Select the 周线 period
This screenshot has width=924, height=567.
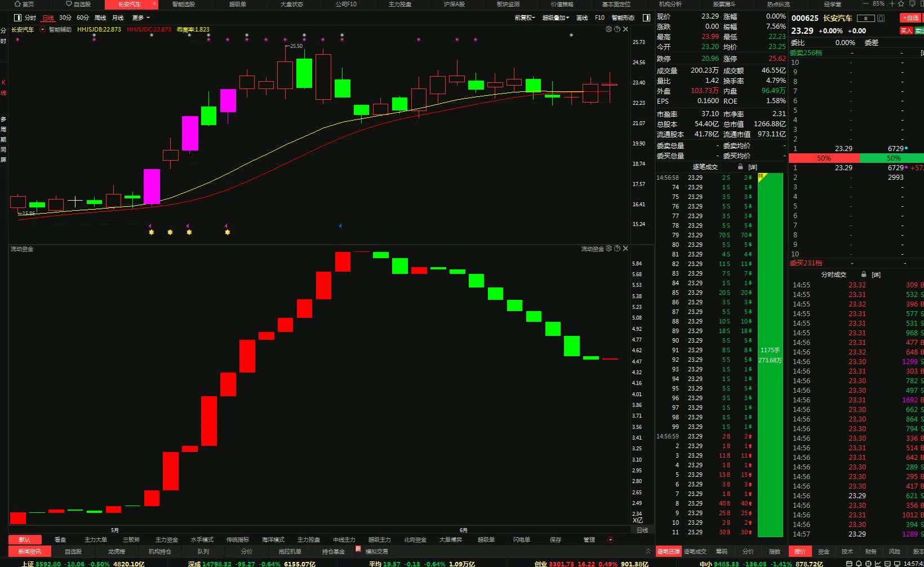coord(100,18)
